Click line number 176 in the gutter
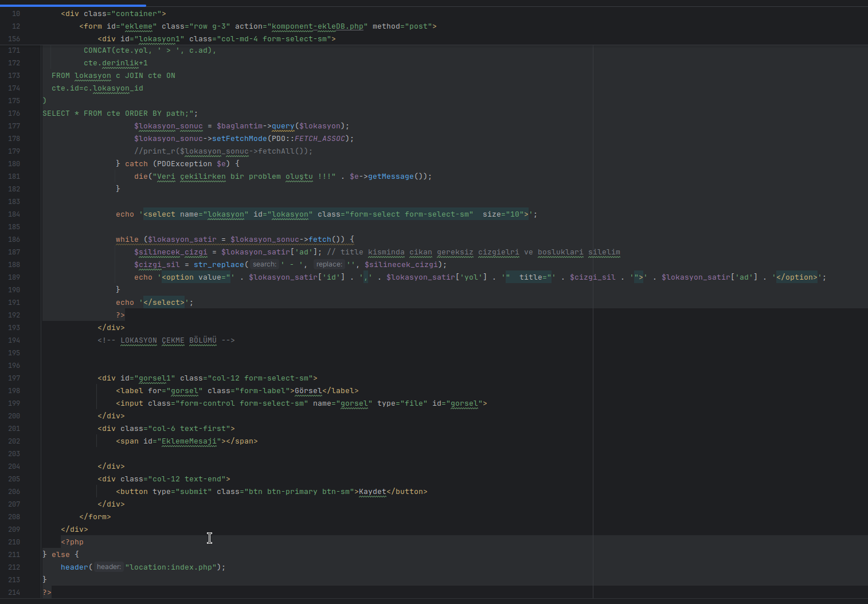The width and height of the screenshot is (868, 604). (x=14, y=113)
